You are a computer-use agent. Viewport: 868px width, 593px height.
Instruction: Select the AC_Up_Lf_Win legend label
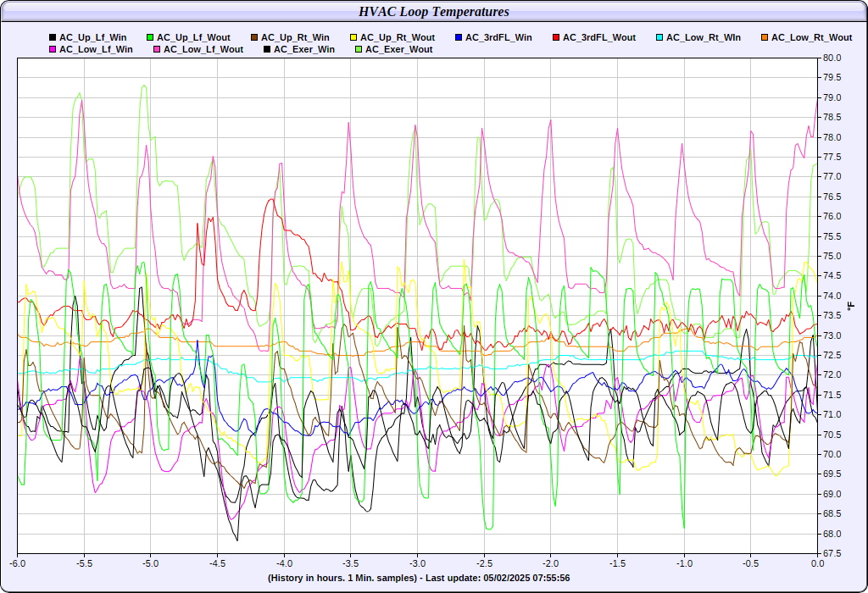coord(93,37)
